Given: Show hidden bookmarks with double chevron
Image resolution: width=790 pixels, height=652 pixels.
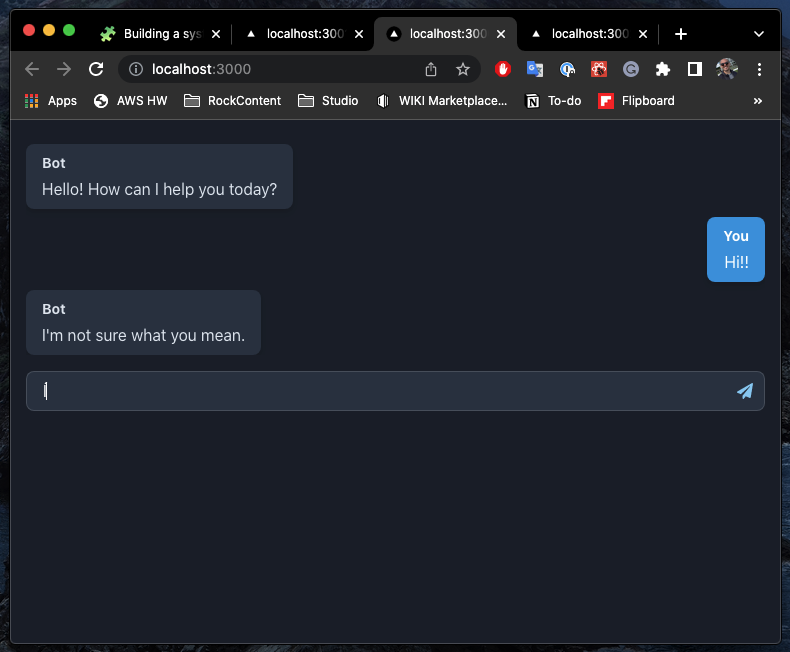Looking at the screenshot, I should (x=758, y=101).
